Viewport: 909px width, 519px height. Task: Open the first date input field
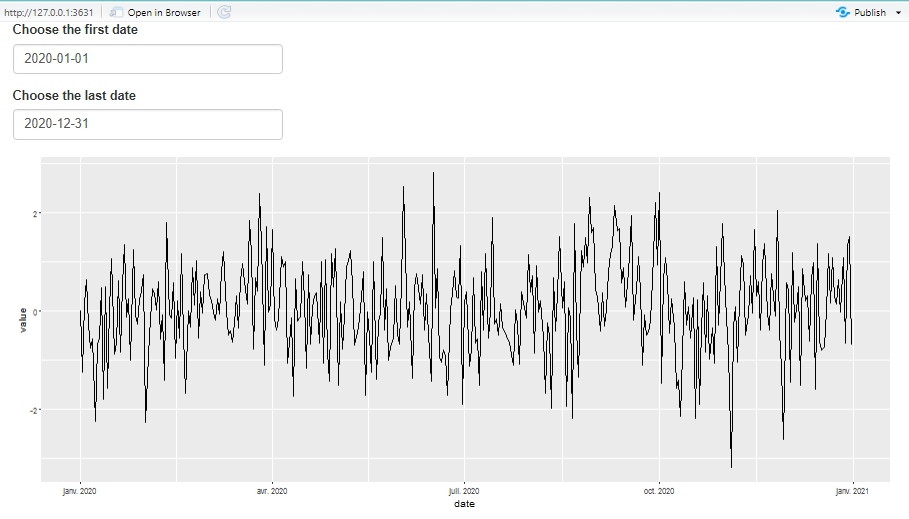[147, 59]
